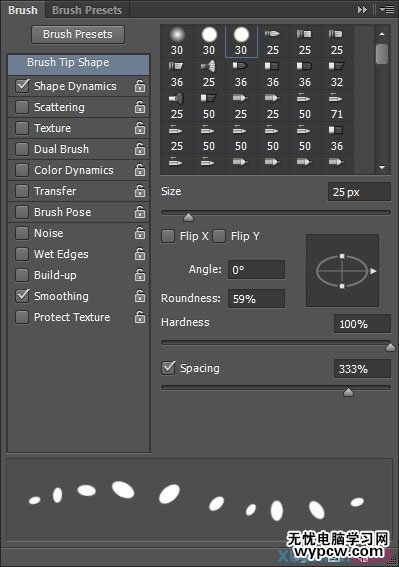The image size is (399, 567).
Task: Open the panel flyout menu icon
Action: click(387, 10)
